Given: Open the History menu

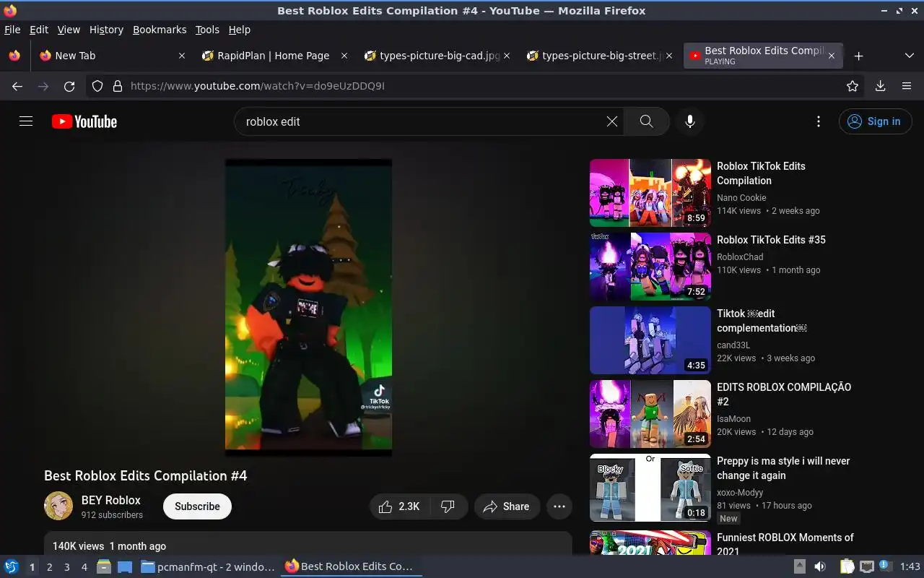Looking at the screenshot, I should (x=106, y=30).
